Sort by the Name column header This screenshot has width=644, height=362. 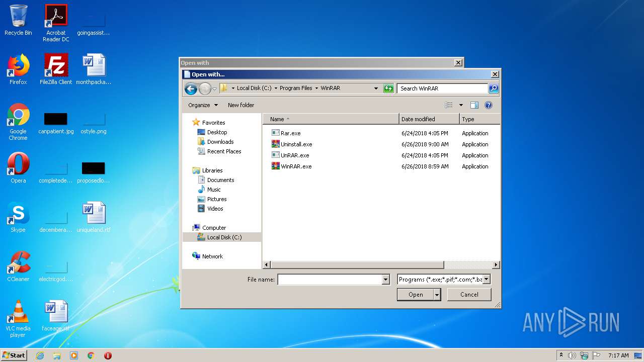(331, 119)
